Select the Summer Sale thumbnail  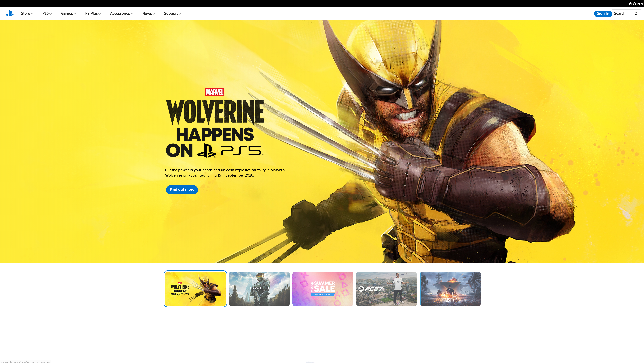click(323, 289)
